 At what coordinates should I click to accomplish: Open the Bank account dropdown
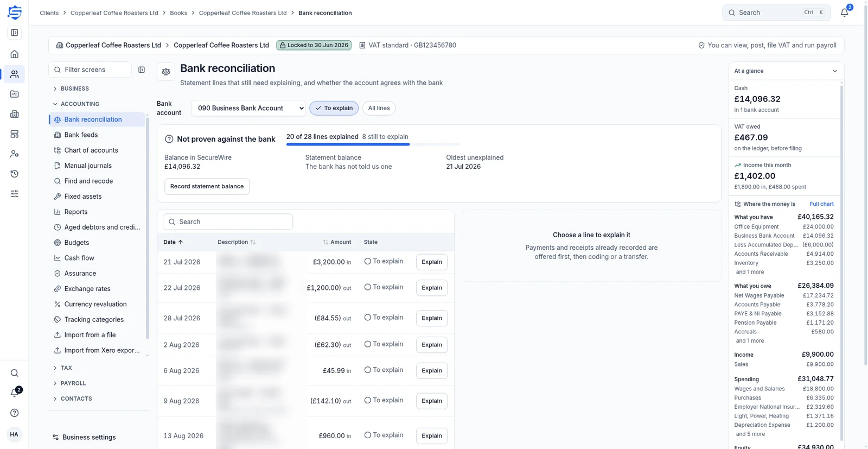(248, 108)
